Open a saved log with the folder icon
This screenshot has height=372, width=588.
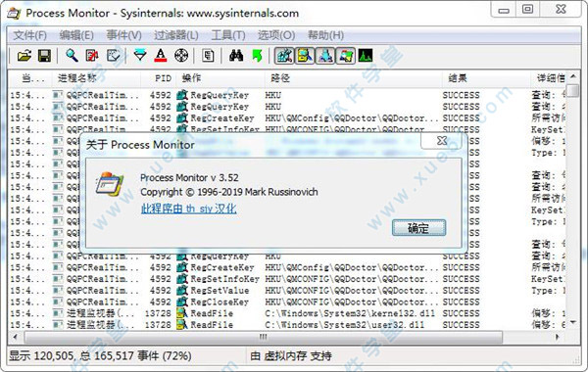24,56
